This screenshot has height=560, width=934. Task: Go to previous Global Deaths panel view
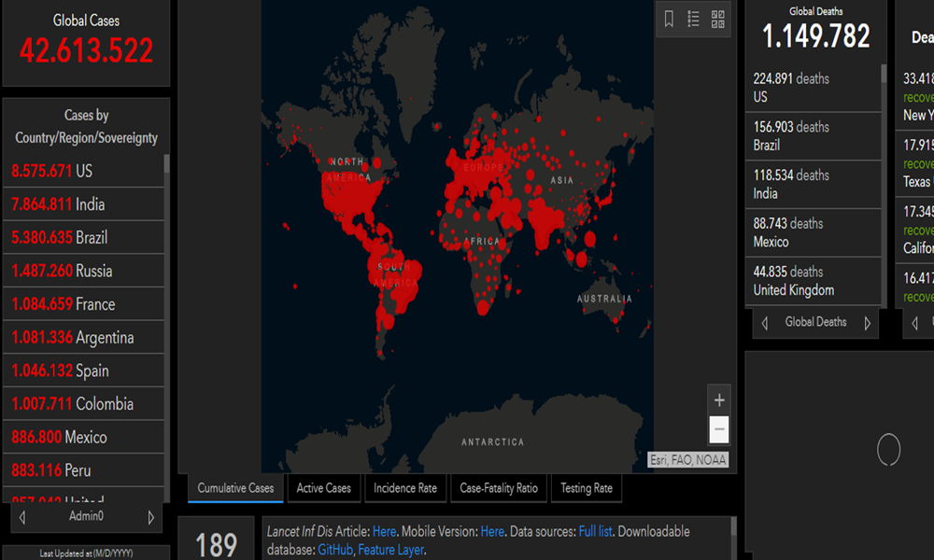click(x=766, y=323)
